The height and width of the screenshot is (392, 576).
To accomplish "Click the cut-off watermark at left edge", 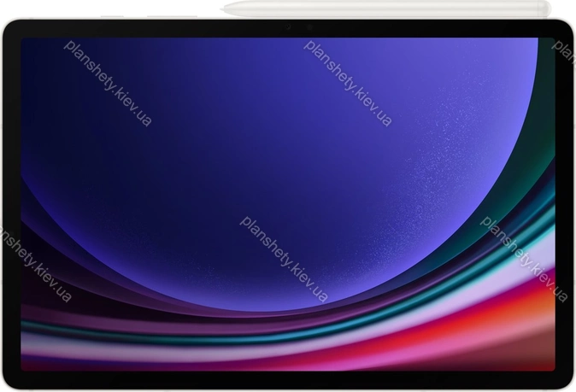I will tap(34, 265).
